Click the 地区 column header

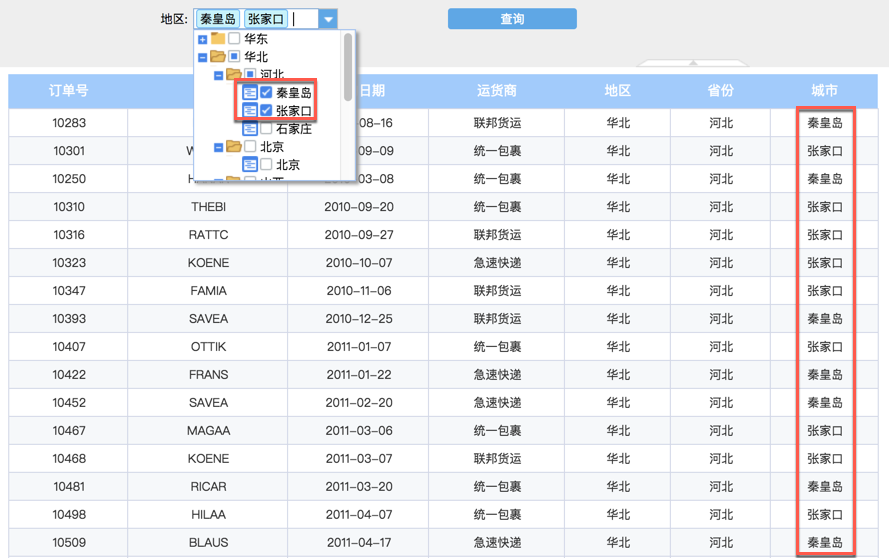click(x=617, y=91)
